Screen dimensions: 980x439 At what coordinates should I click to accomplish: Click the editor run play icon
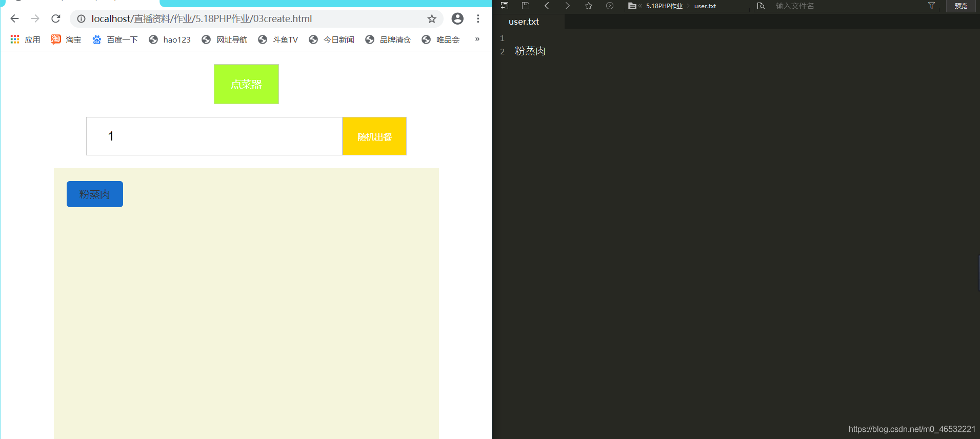tap(610, 6)
